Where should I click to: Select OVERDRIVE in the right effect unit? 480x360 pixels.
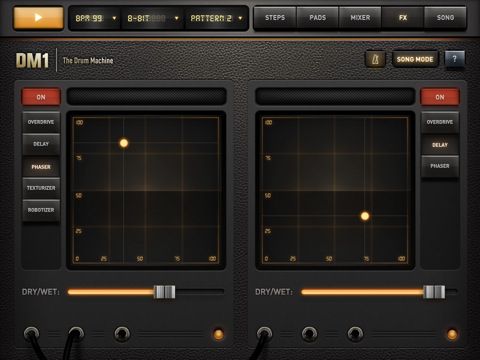coord(440,122)
